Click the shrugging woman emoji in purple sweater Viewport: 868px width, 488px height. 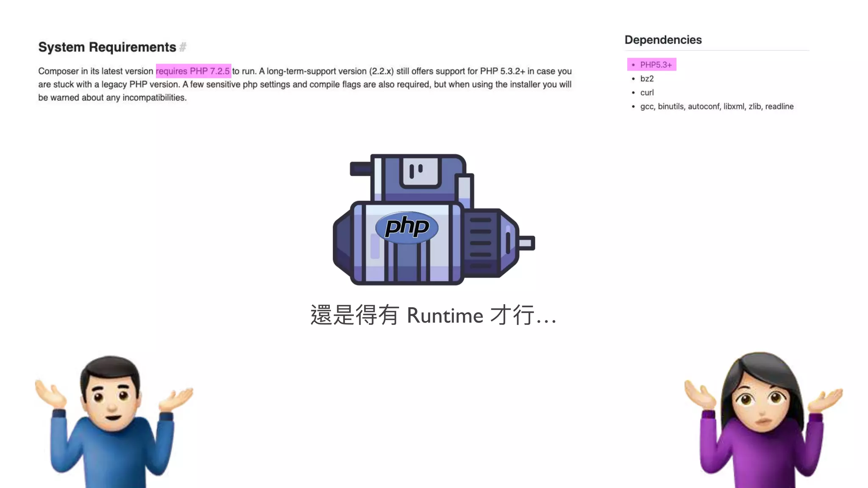tap(763, 420)
